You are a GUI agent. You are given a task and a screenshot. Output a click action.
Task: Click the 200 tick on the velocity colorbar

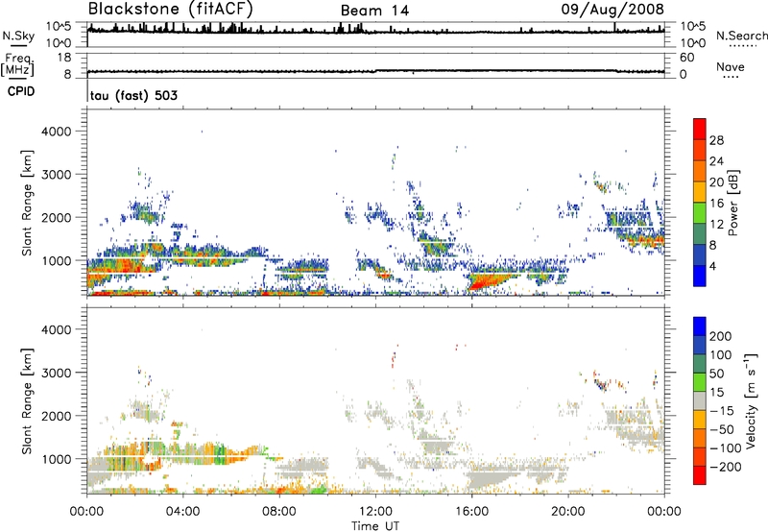721,336
